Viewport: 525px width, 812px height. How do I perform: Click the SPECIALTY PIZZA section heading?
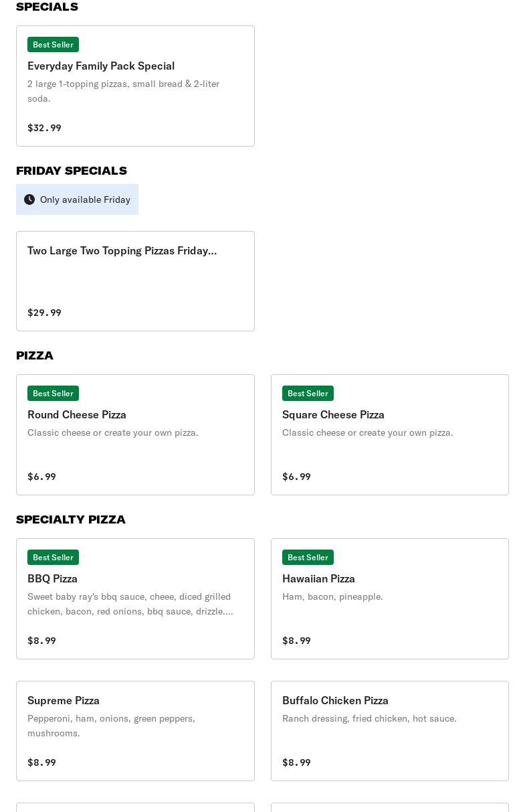pyautogui.click(x=71, y=519)
